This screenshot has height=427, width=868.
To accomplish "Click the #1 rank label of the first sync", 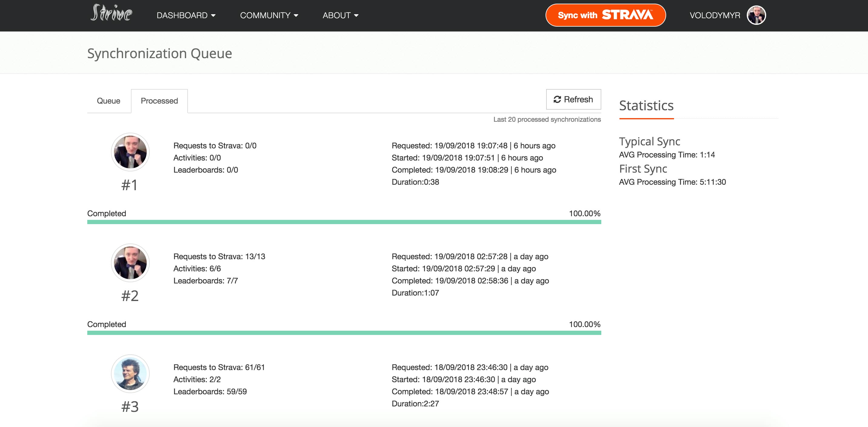I will click(130, 184).
